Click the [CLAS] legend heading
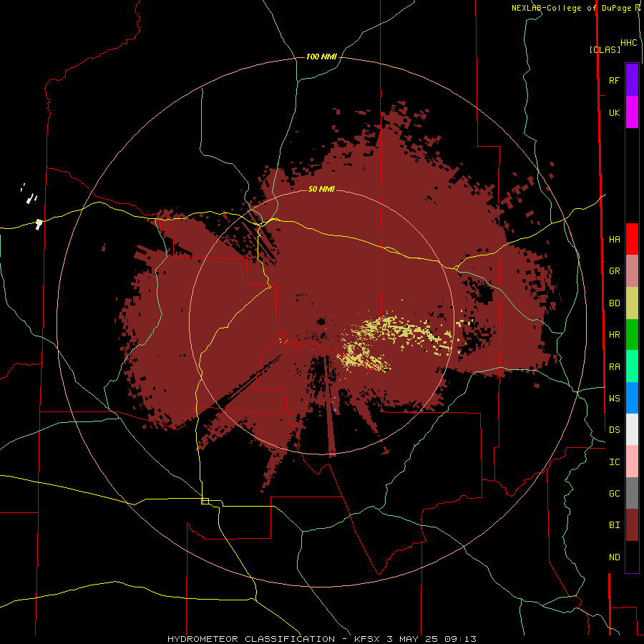The width and height of the screenshot is (644, 644). pos(605,49)
